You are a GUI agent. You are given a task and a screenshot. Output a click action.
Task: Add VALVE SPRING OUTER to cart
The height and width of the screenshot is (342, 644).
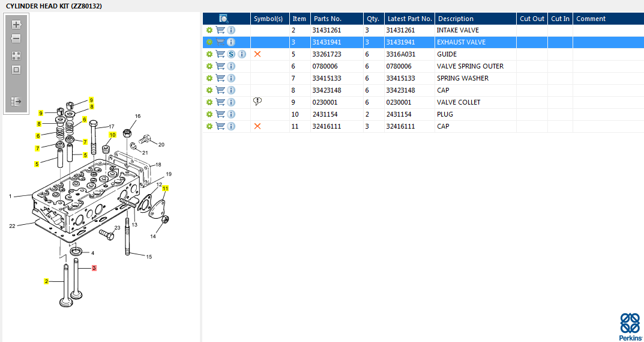tap(220, 66)
